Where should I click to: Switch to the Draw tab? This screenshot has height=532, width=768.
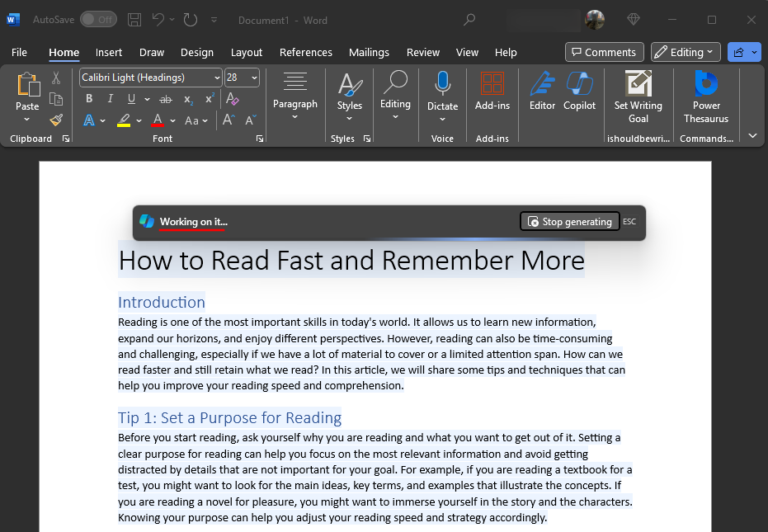(152, 53)
